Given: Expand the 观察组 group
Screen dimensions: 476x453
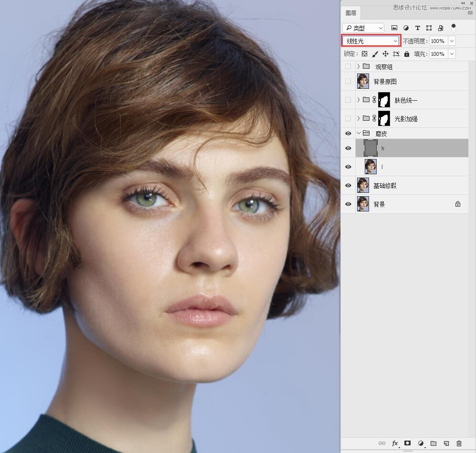Looking at the screenshot, I should (x=359, y=66).
